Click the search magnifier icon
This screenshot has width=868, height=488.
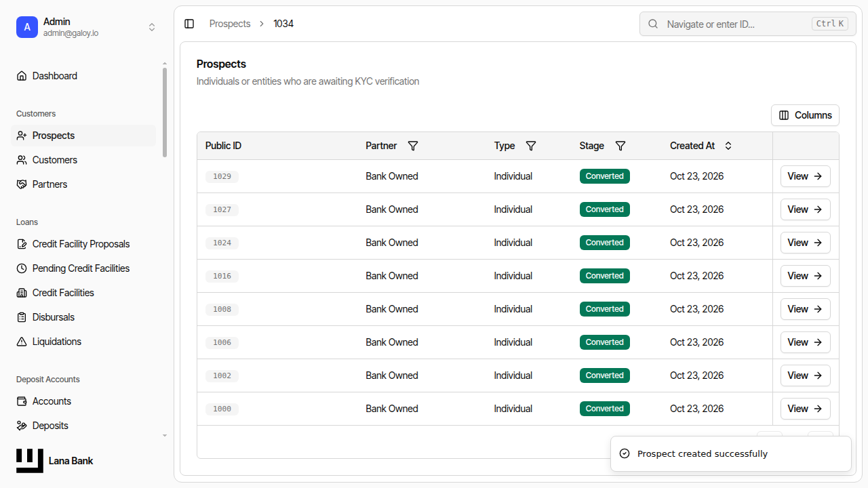coord(653,24)
